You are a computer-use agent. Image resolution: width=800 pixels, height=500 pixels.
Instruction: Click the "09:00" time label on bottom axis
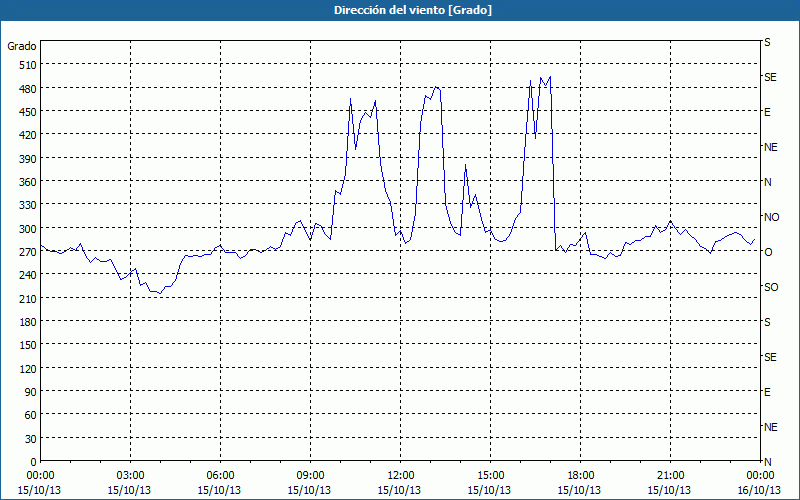[x=310, y=476]
